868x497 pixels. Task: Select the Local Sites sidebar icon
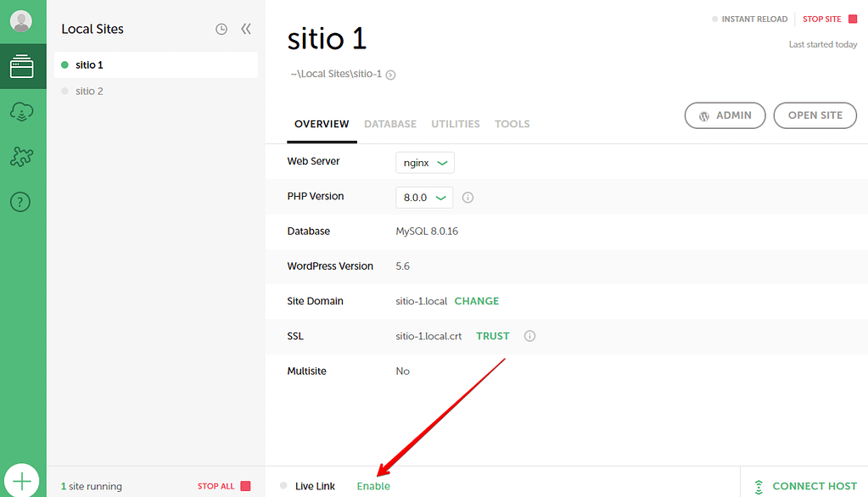21,66
